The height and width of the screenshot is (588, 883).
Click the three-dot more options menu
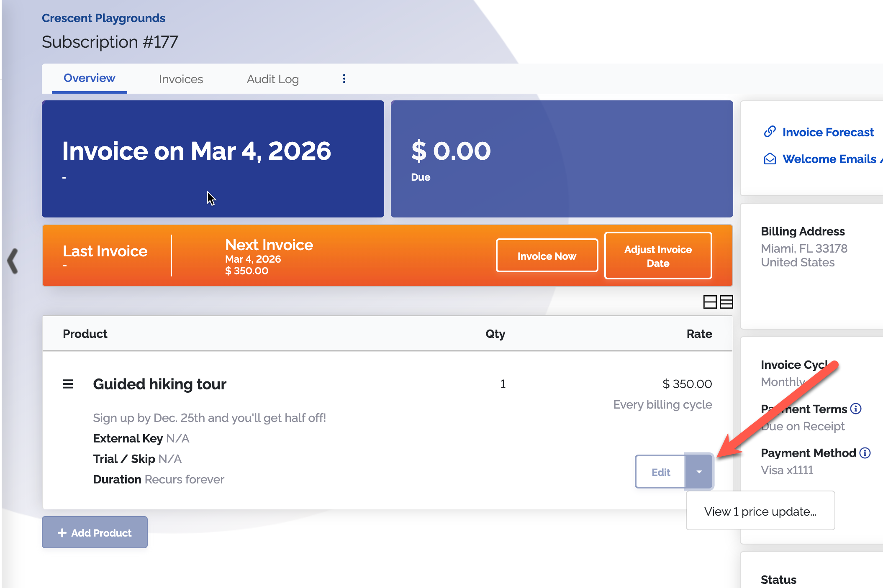[x=344, y=79]
